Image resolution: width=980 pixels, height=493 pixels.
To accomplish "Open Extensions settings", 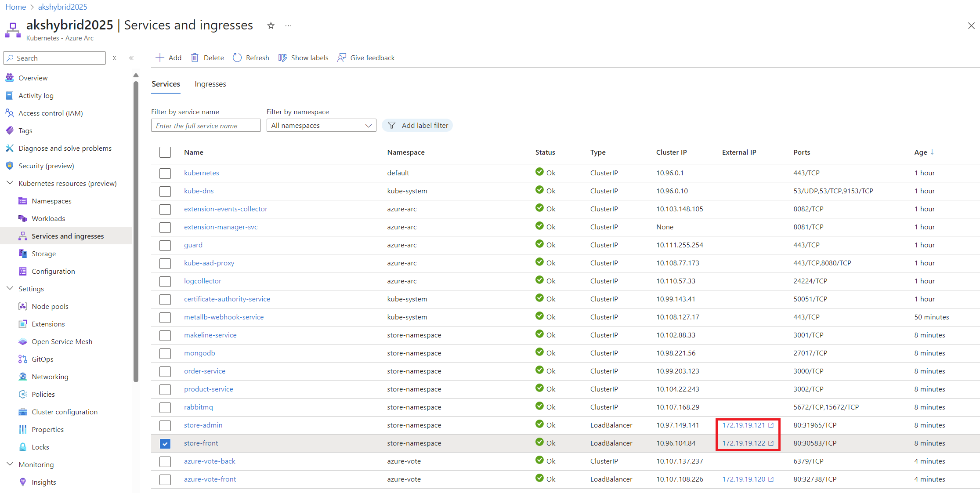I will (48, 324).
